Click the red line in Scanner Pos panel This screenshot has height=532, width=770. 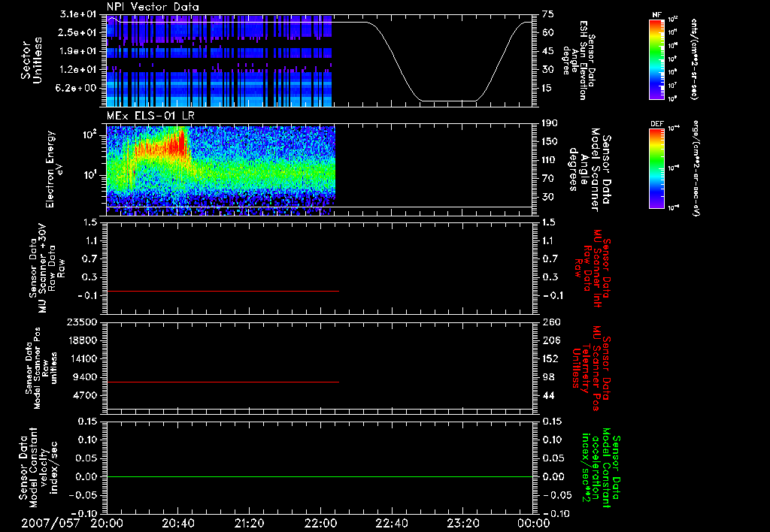(223, 382)
